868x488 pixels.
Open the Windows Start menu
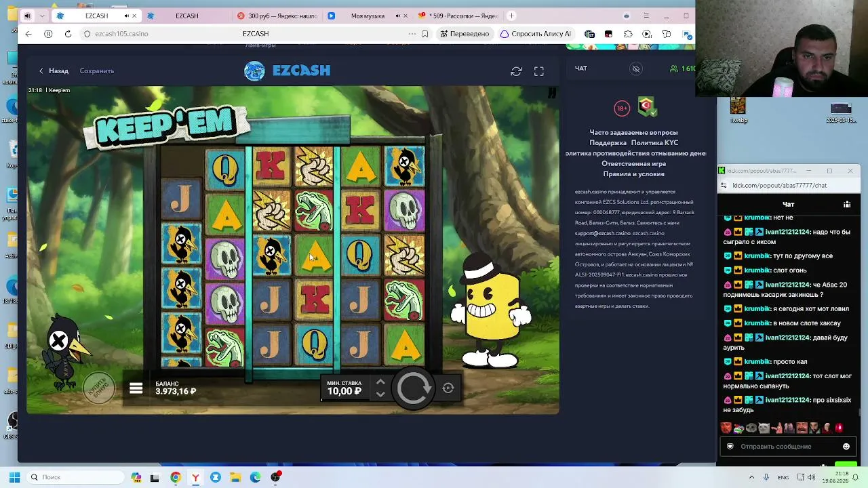click(14, 477)
